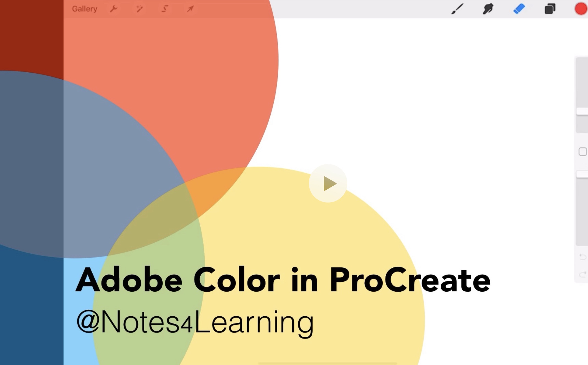This screenshot has width=588, height=365.
Task: Activate the blue Eraser tool
Action: [x=519, y=9]
